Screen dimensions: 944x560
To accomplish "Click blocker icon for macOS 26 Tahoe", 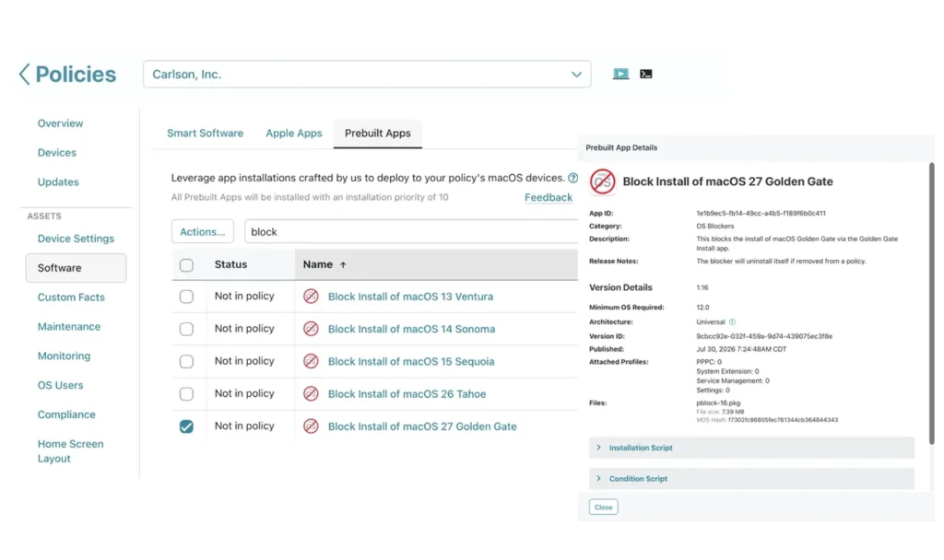I will (x=311, y=393).
